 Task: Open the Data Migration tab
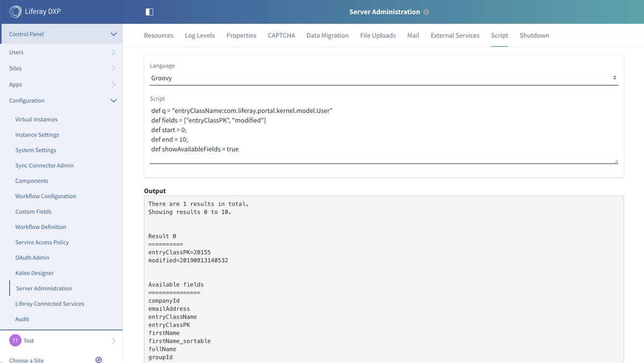coord(327,35)
